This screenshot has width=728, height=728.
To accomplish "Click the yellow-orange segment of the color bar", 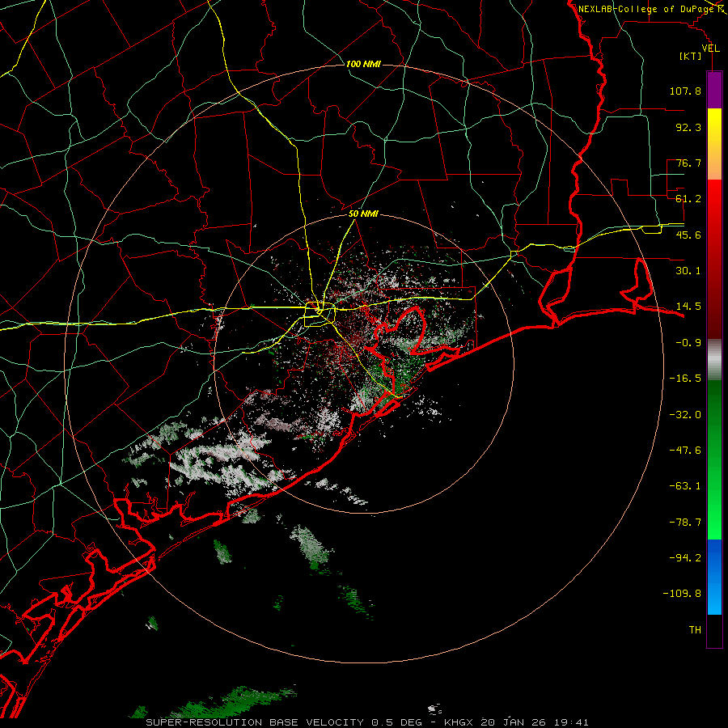I will [714, 144].
